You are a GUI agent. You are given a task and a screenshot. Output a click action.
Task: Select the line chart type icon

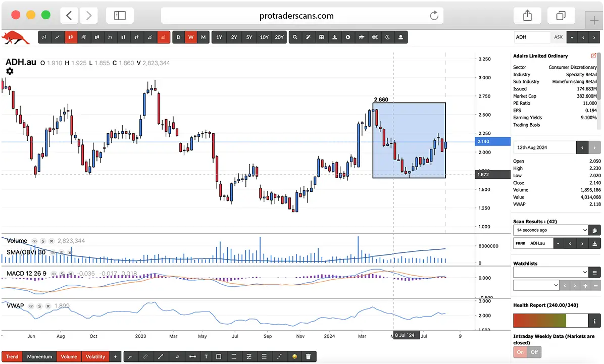coord(58,37)
